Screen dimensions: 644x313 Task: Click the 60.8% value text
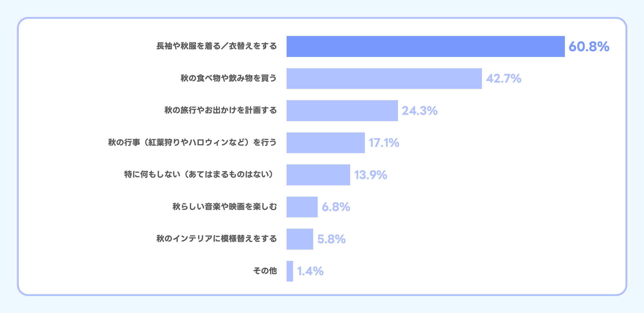(589, 46)
